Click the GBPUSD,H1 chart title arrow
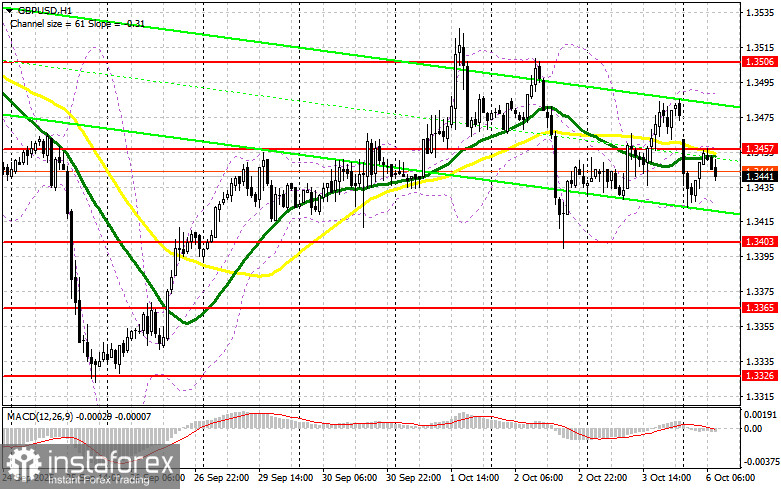This screenshot has width=781, height=489. pyautogui.click(x=10, y=9)
